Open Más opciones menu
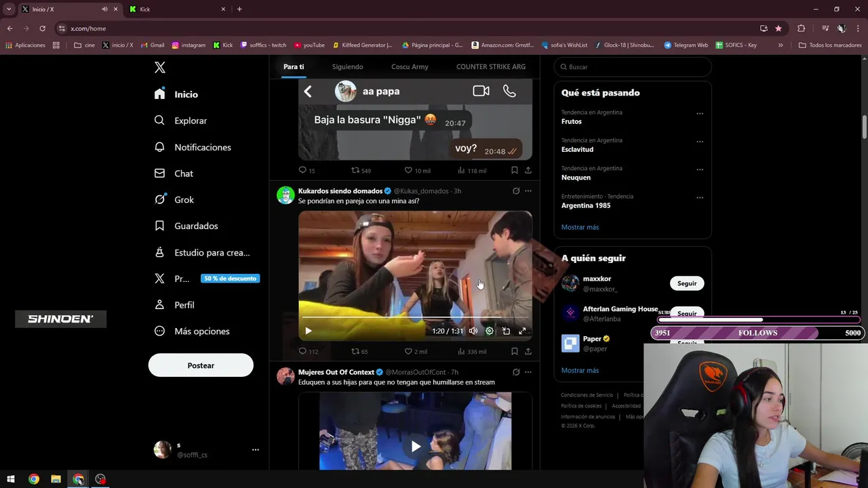The height and width of the screenshot is (488, 868). pos(192,331)
